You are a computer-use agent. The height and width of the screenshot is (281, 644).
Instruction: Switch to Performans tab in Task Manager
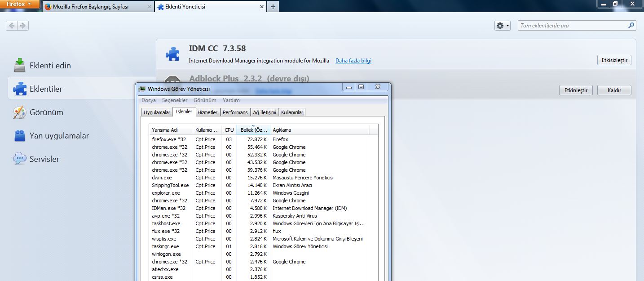[235, 112]
